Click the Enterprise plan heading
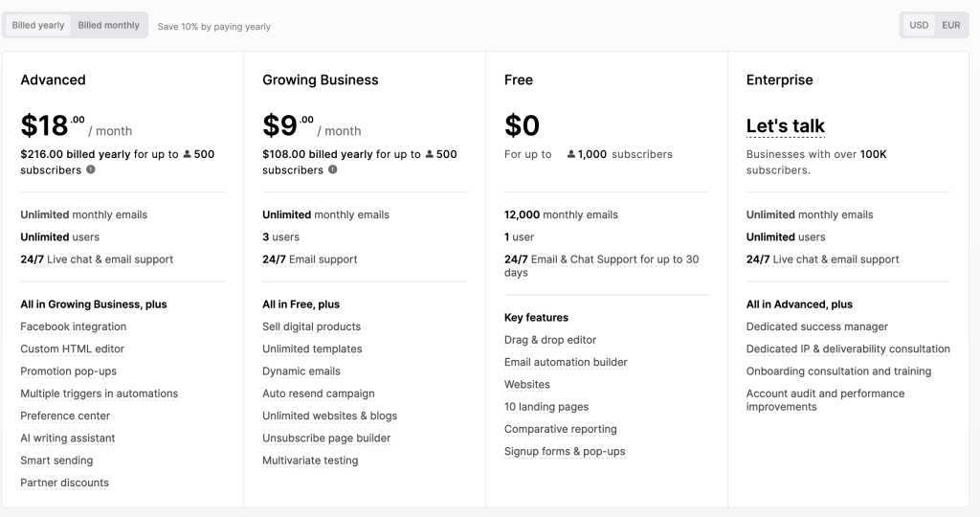 point(779,80)
